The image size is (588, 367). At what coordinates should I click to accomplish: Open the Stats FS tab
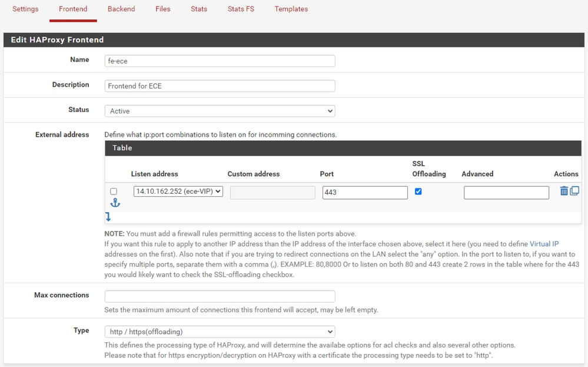coord(241,9)
